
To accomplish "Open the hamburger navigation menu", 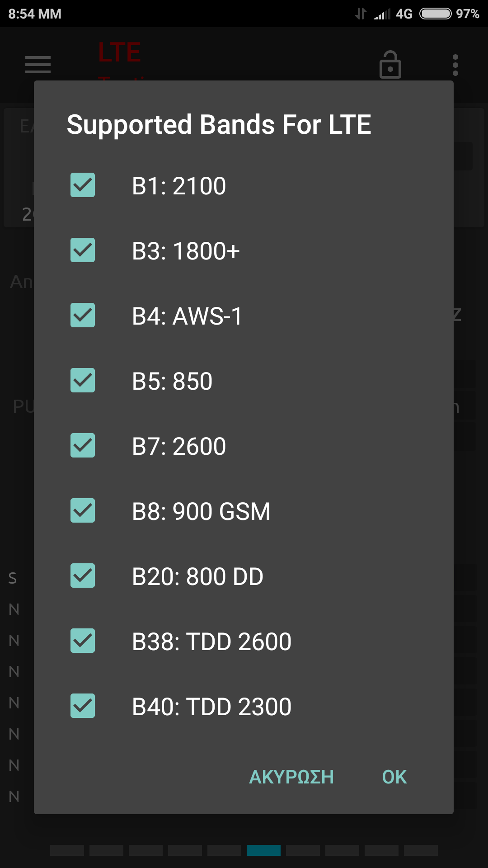I will pyautogui.click(x=38, y=65).
